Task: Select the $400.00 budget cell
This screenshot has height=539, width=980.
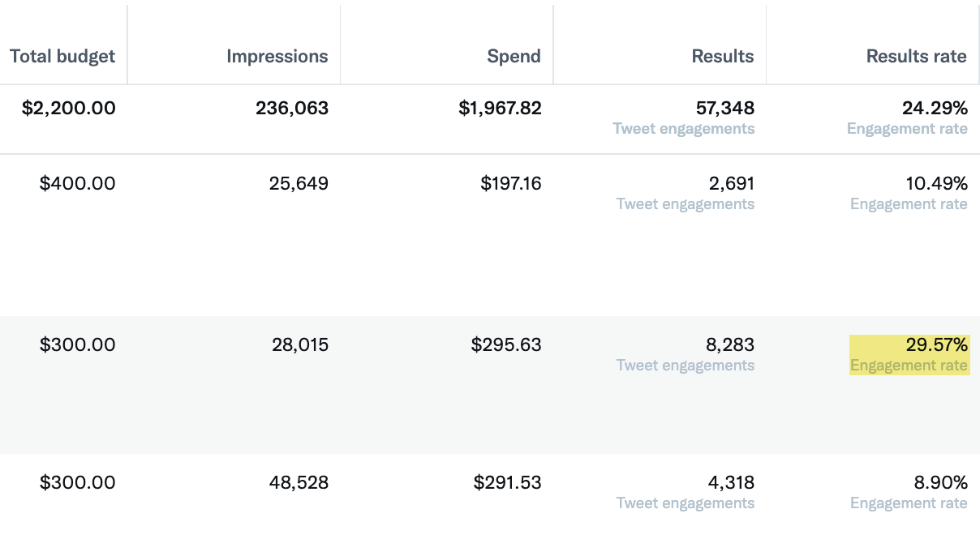Action: pyautogui.click(x=78, y=183)
